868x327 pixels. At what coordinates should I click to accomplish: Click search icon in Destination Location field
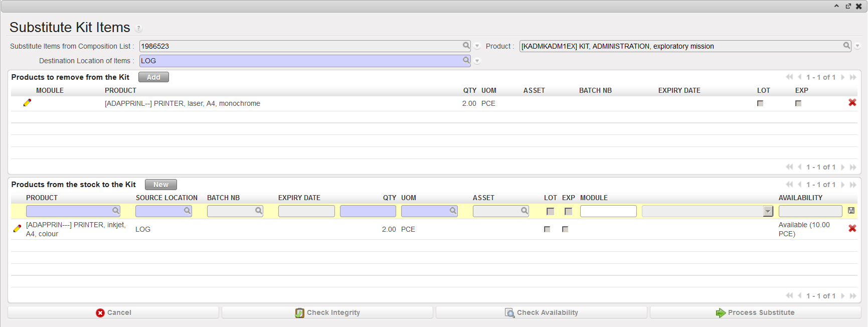[x=466, y=60]
